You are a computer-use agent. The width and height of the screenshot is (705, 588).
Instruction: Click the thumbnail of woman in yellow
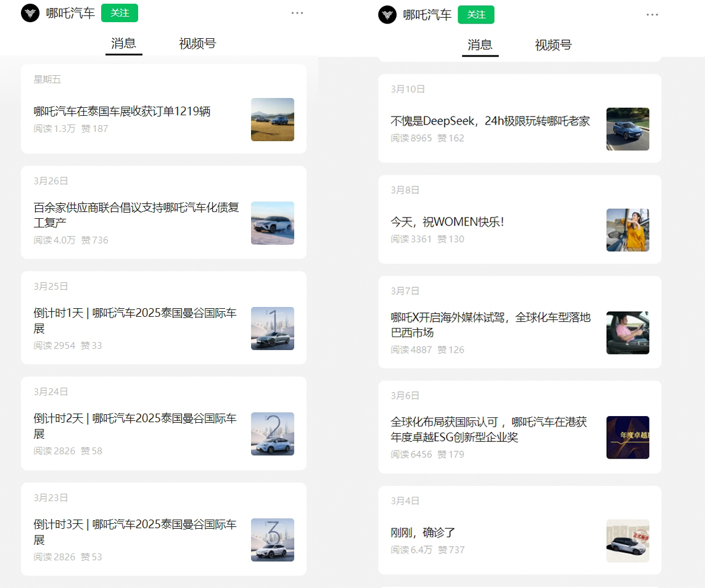[x=627, y=230]
